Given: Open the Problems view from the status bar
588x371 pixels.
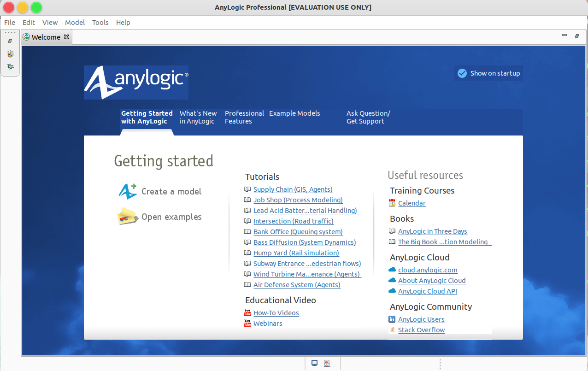Looking at the screenshot, I should [327, 363].
